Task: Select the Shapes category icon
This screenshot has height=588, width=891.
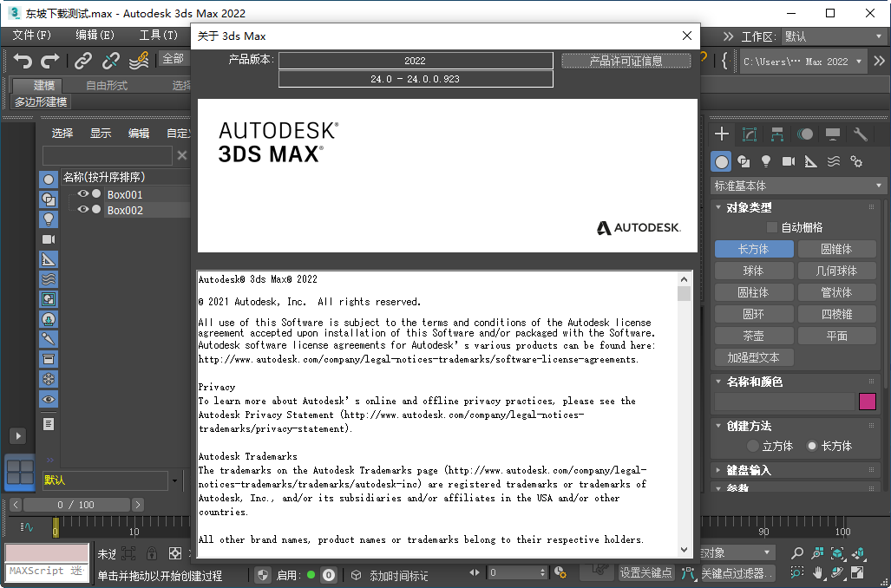Action: [744, 160]
